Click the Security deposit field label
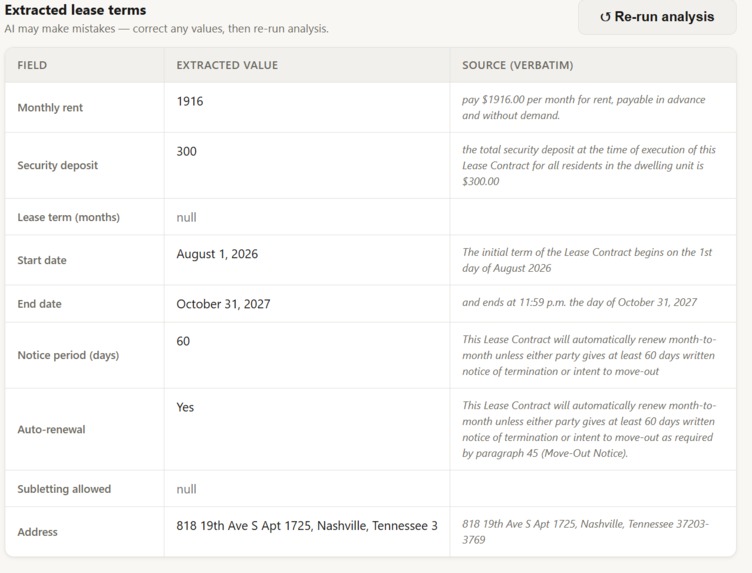752x573 pixels. point(58,165)
